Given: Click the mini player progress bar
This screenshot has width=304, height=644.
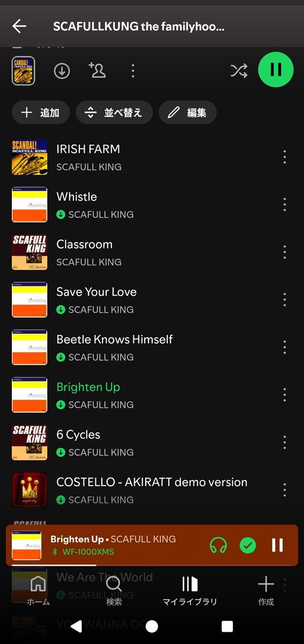Looking at the screenshot, I should coord(152,565).
